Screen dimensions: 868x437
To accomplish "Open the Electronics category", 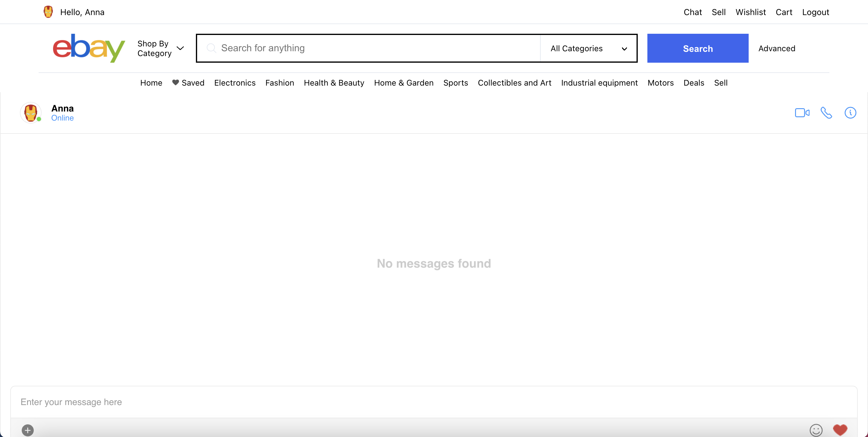I will pyautogui.click(x=234, y=83).
